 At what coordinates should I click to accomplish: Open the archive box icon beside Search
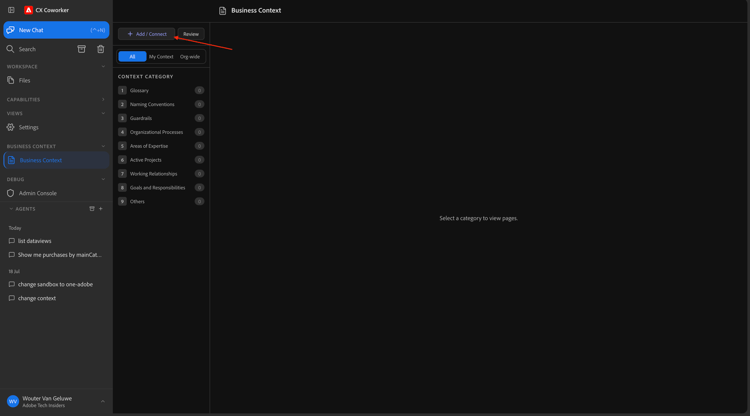(x=82, y=49)
